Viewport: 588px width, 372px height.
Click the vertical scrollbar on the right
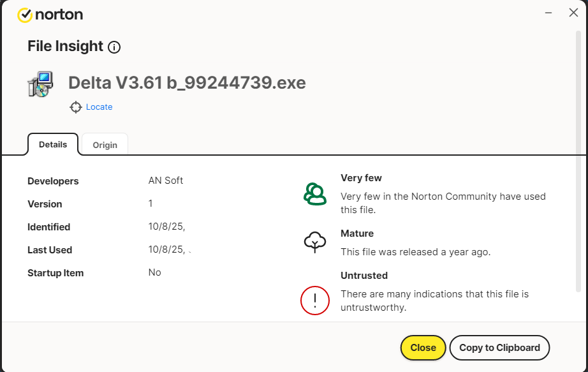coord(578,160)
